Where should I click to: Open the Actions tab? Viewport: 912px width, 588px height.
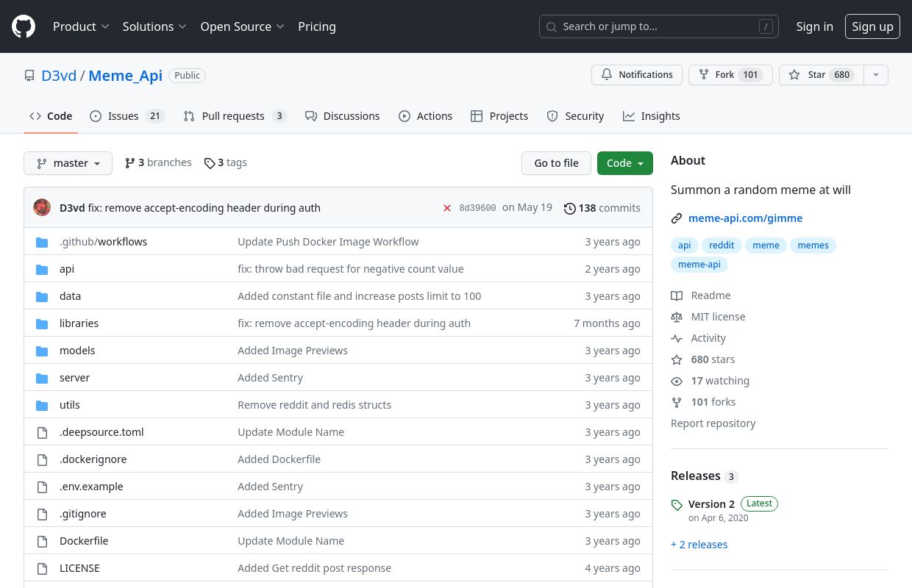(x=426, y=116)
